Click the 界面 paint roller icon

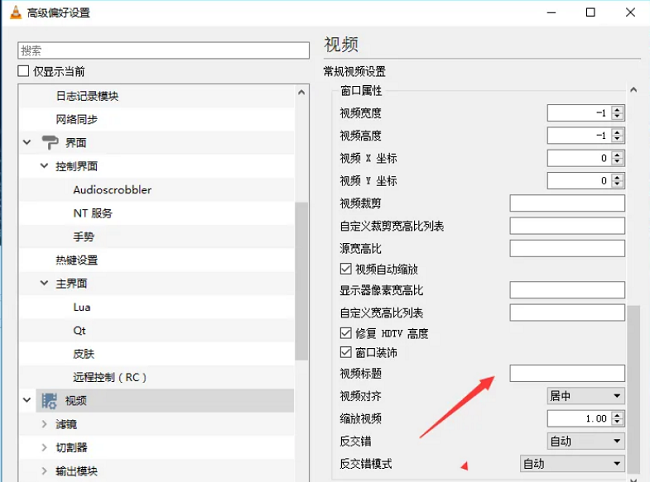pyautogui.click(x=48, y=143)
